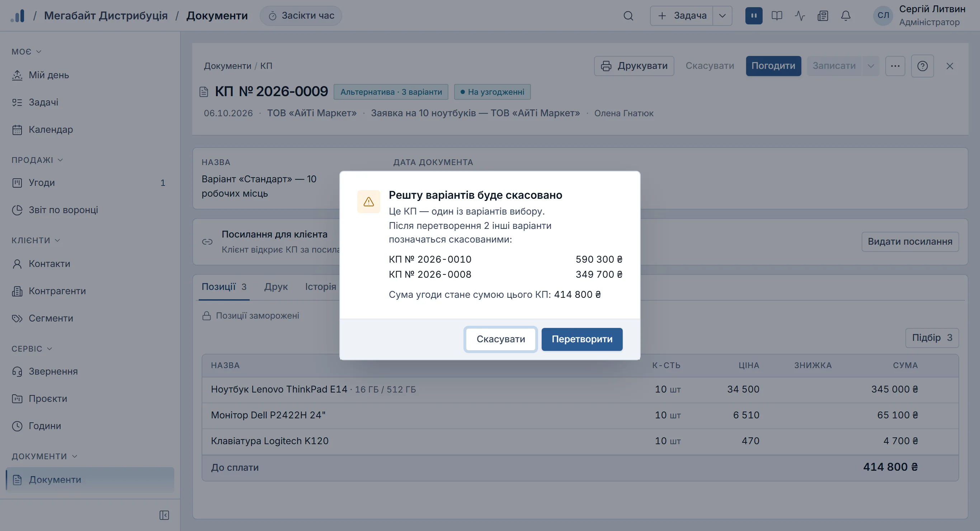980x531 pixels.
Task: Click the pause timer icon button
Action: point(754,15)
